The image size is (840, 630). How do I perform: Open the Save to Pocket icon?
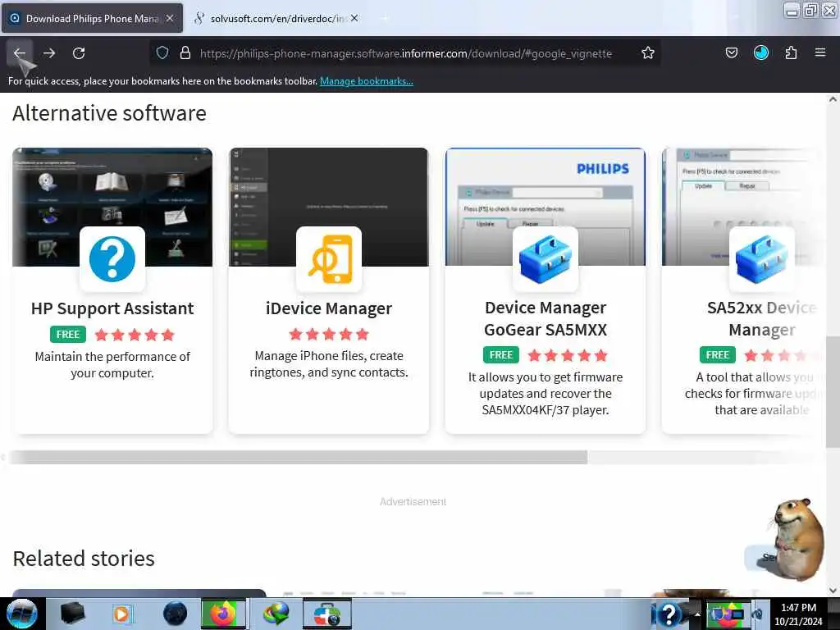coord(731,52)
